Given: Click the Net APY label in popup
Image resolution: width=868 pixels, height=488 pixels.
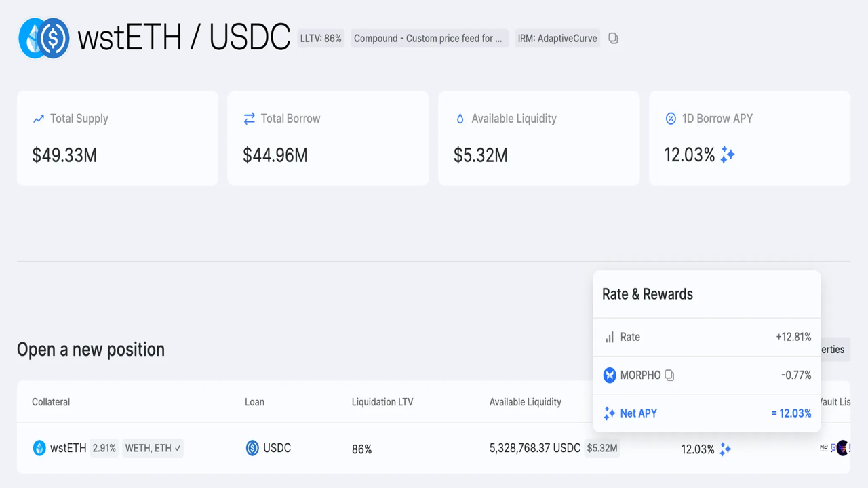Looking at the screenshot, I should click(x=639, y=413).
